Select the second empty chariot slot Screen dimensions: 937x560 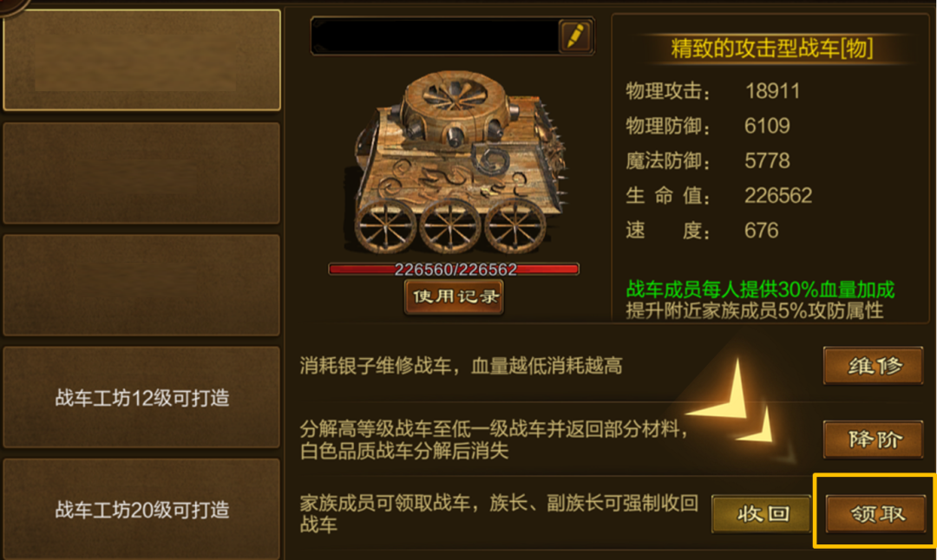[141, 173]
